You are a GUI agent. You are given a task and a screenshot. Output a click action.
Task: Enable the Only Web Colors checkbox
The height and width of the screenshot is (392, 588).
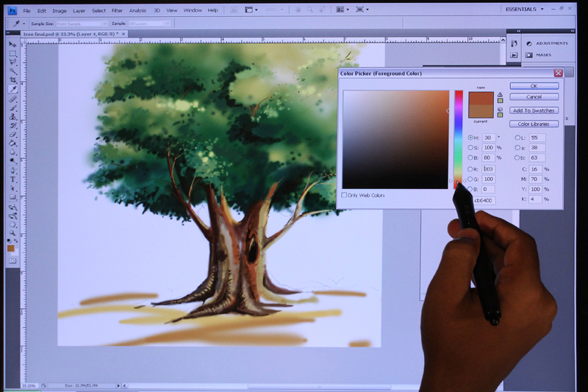(344, 195)
